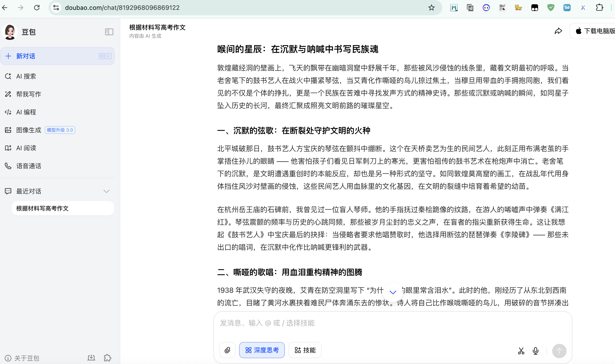Viewport: 615px width, 364px height.
Task: Toggle the 深度思考 deep thinking mode
Action: [x=262, y=350]
